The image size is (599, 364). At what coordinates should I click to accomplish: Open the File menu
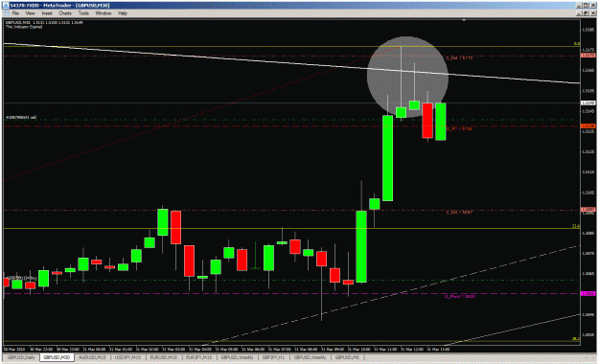point(15,13)
